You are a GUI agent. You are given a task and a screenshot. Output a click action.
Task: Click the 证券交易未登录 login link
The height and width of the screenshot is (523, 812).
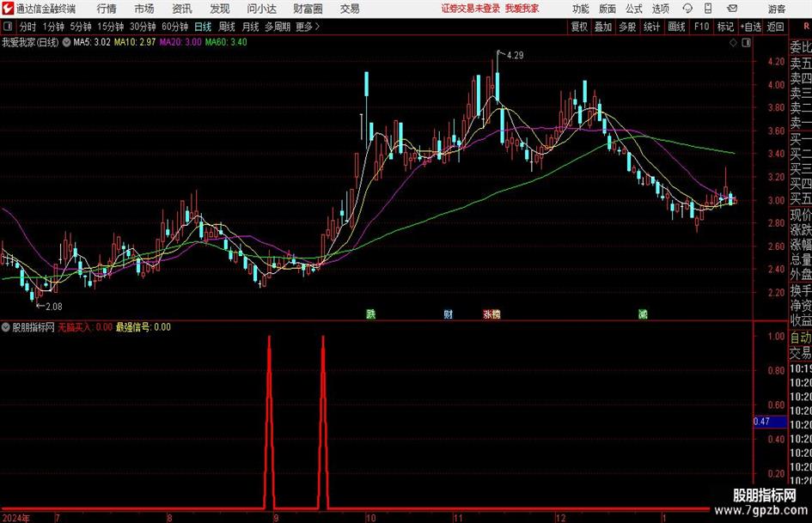point(471,9)
